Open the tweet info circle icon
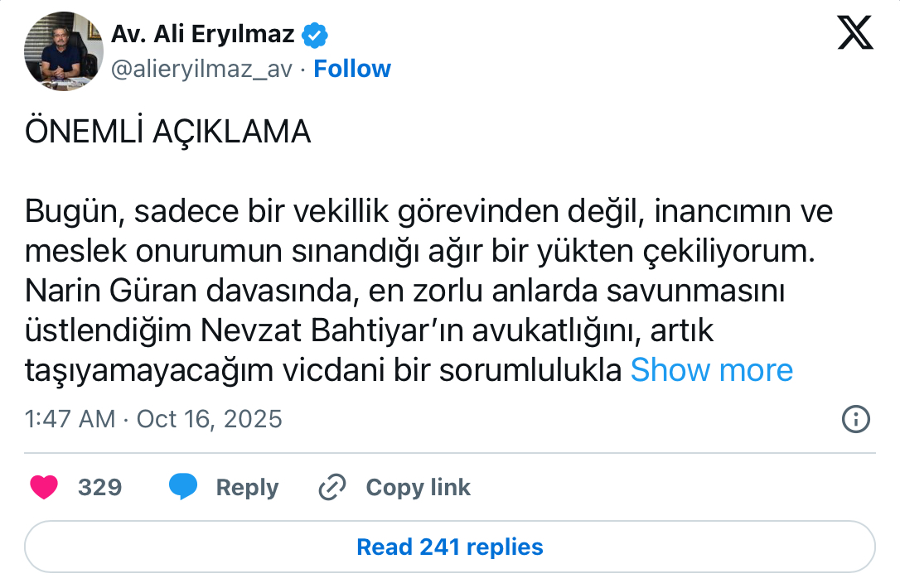900x588 pixels. pyautogui.click(x=855, y=419)
